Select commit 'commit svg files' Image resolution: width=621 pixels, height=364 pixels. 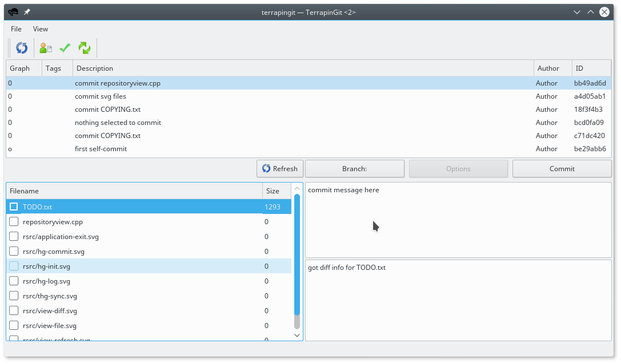309,96
